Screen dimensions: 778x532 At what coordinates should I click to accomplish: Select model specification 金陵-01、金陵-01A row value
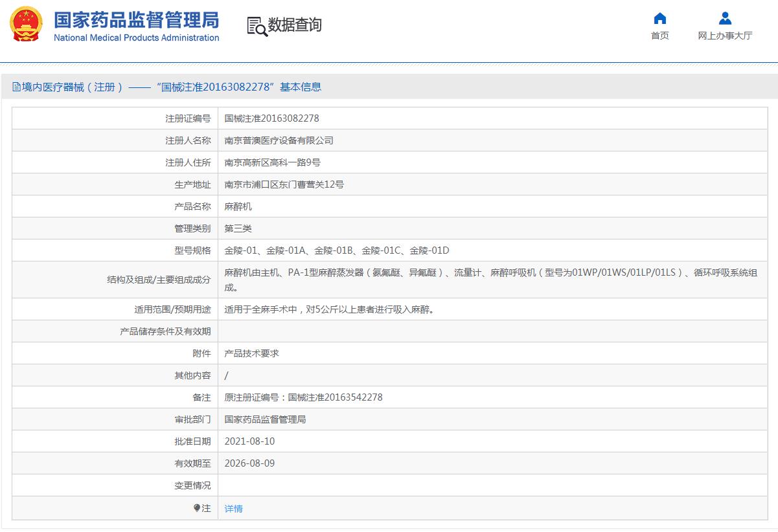pos(336,250)
